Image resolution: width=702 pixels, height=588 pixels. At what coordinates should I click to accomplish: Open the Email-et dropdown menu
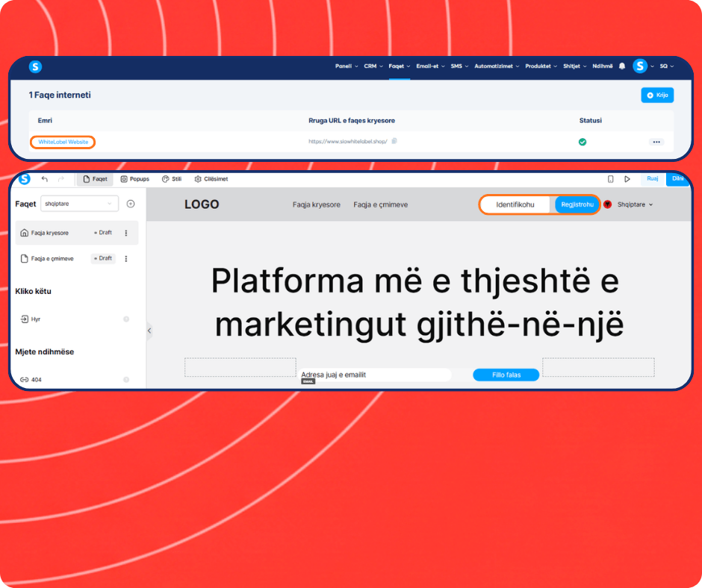pyautogui.click(x=430, y=66)
